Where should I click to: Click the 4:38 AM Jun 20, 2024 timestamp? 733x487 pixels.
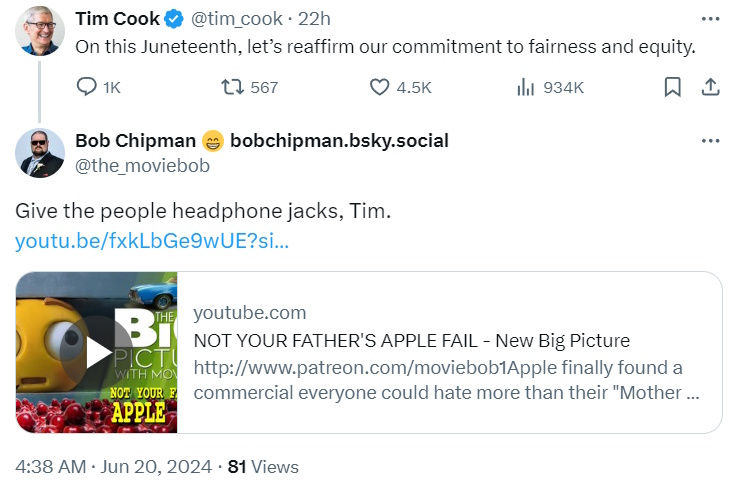click(x=113, y=466)
